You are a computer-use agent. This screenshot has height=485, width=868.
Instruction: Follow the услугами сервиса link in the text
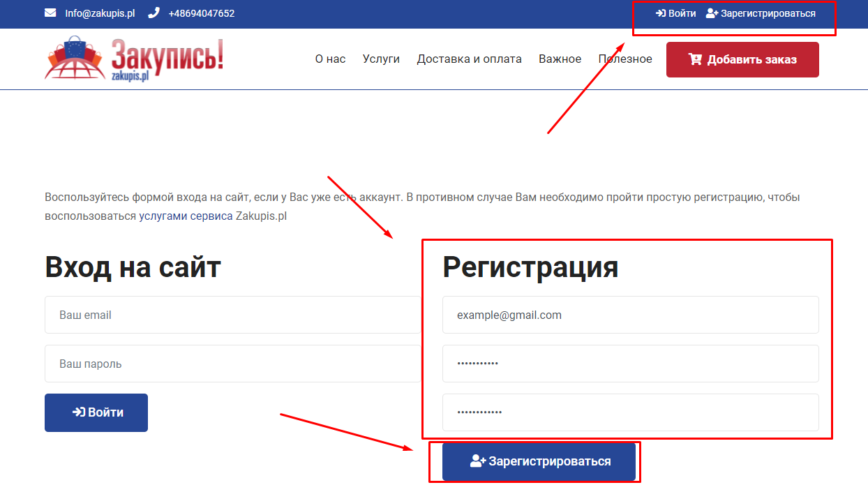click(x=186, y=216)
